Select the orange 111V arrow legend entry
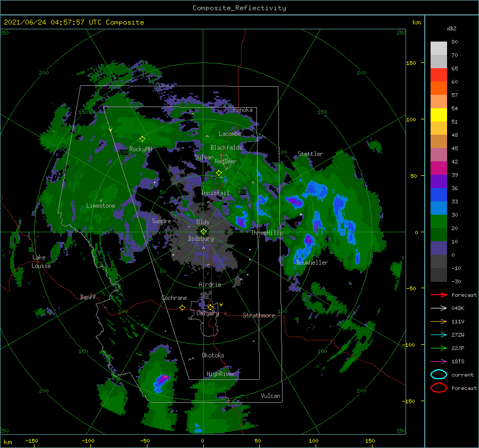 click(x=439, y=321)
